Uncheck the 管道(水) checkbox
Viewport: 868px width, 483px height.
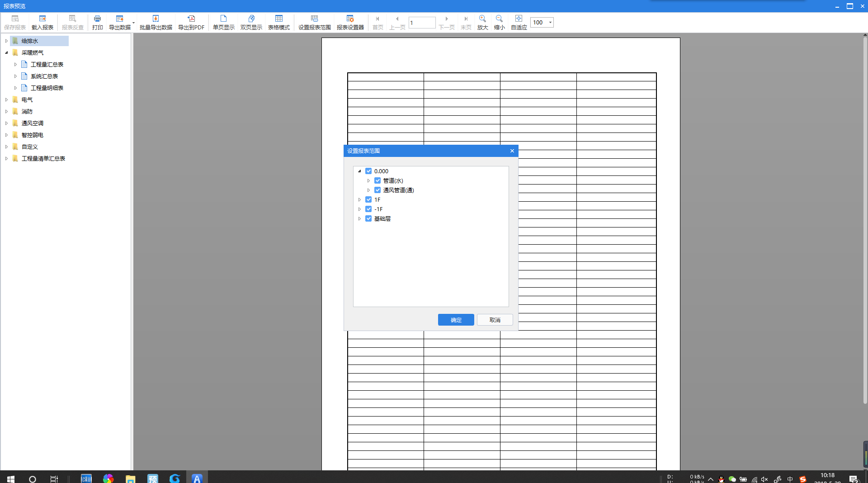pos(377,180)
